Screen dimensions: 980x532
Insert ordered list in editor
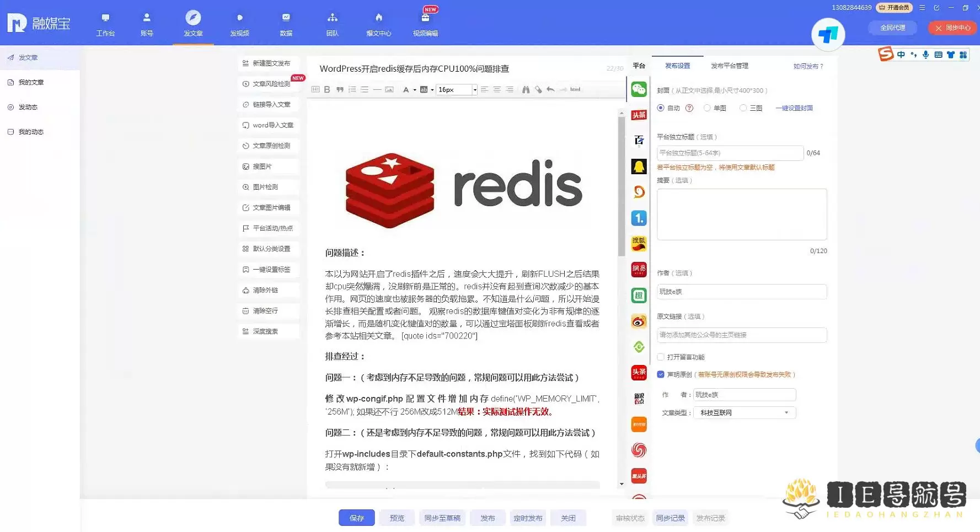point(352,89)
